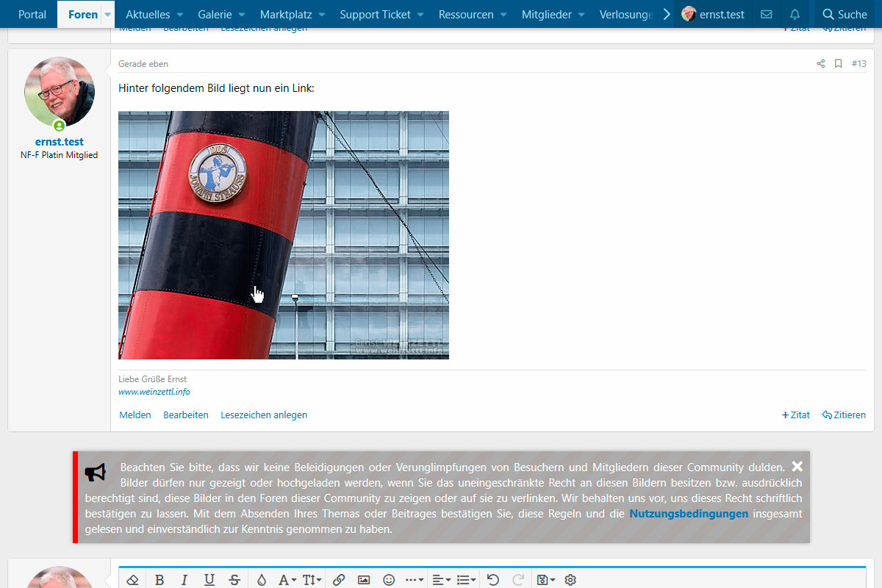Viewport: 882px width, 588px height.
Task: Select the Foren tab
Action: coord(83,14)
